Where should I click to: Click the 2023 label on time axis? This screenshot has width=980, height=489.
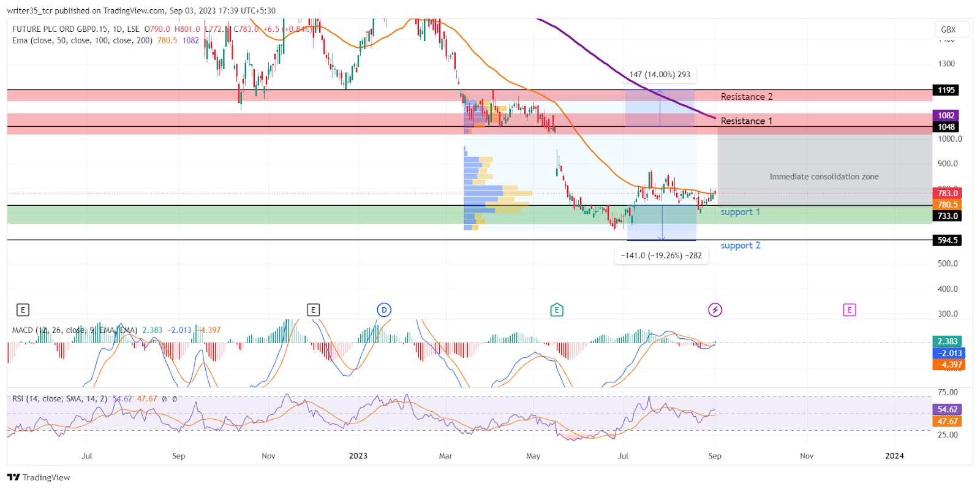pos(358,456)
